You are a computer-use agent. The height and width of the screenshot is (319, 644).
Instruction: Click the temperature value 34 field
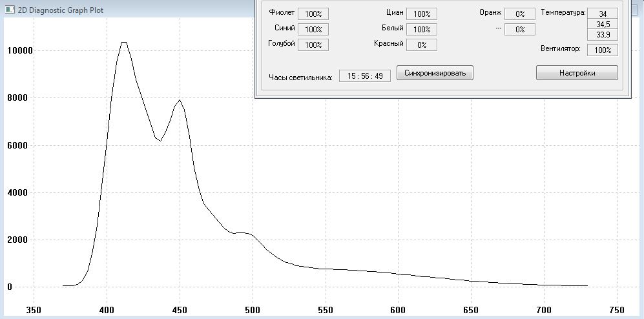pos(603,14)
